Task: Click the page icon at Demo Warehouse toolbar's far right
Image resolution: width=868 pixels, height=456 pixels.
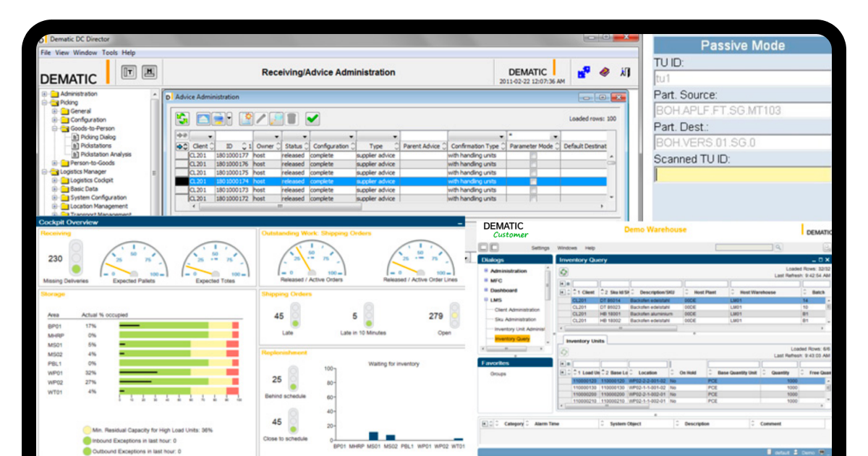Action: click(x=827, y=248)
